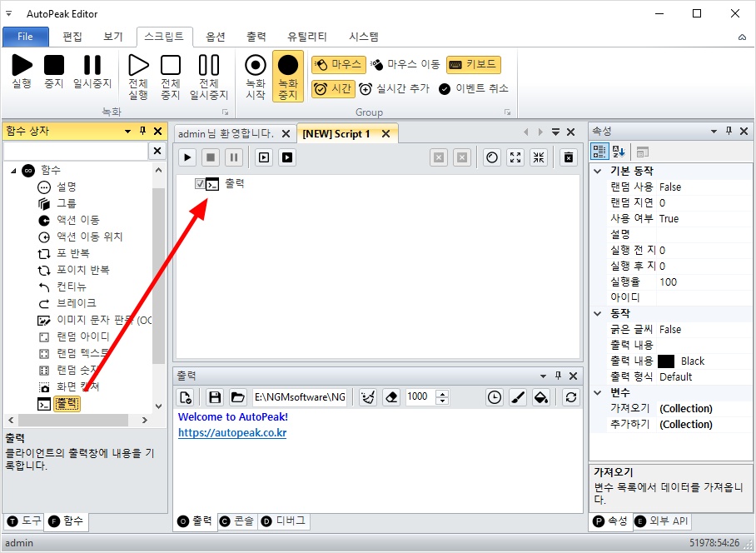Open the 시스템 ribbon tab
The image size is (756, 553).
tap(364, 37)
